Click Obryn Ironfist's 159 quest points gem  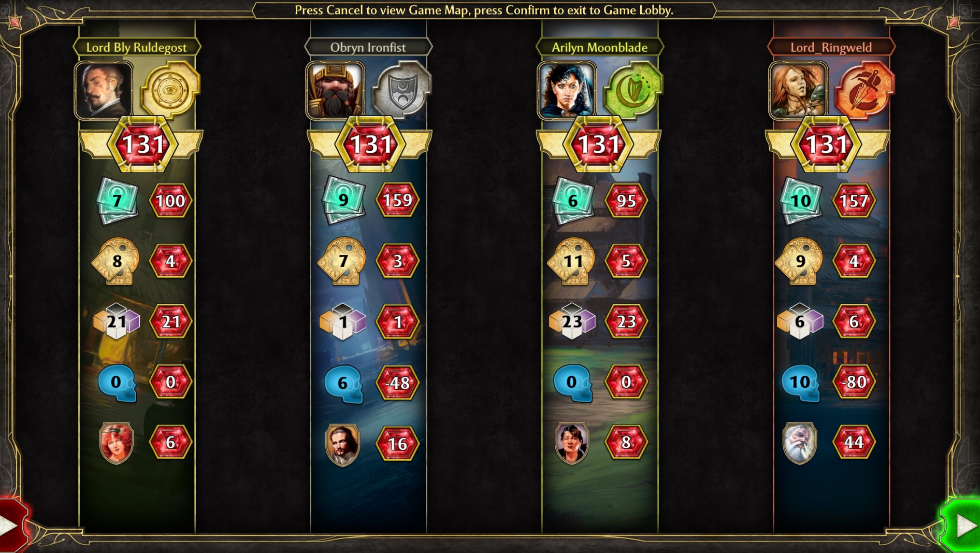[x=397, y=200]
